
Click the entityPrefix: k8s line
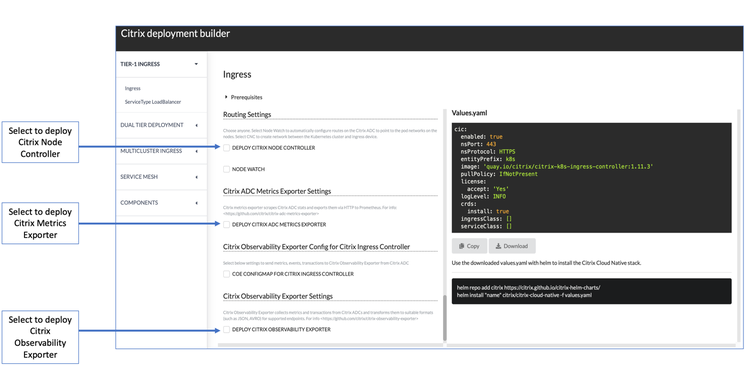pyautogui.click(x=488, y=159)
